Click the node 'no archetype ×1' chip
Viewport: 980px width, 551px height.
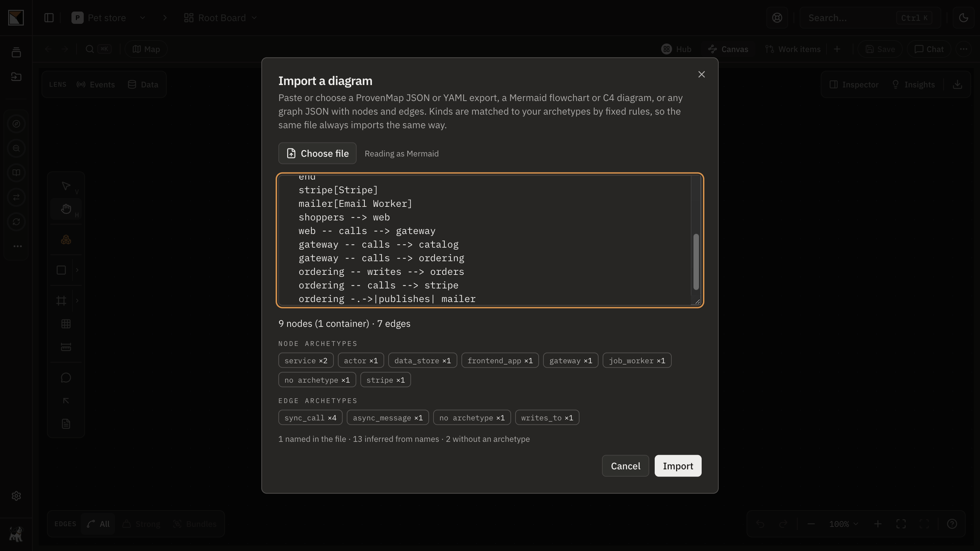point(317,380)
